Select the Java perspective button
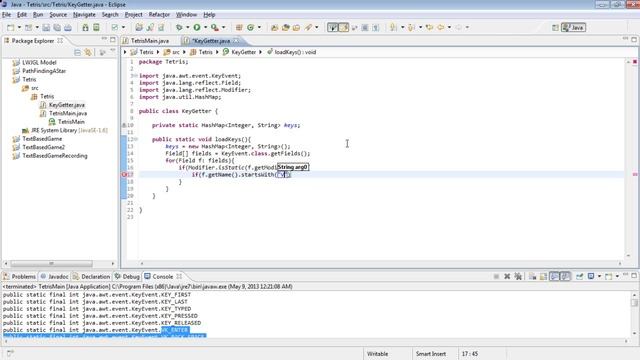This screenshot has width=640, height=360. point(573,27)
